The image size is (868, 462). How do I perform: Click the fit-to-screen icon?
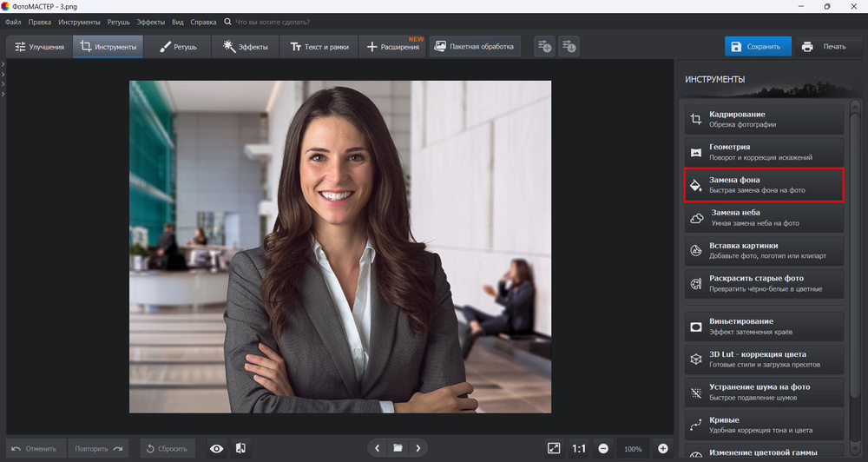(x=554, y=448)
